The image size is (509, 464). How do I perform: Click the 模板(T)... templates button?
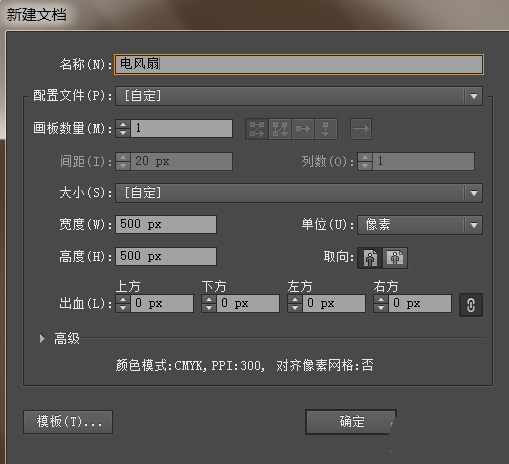click(x=68, y=422)
